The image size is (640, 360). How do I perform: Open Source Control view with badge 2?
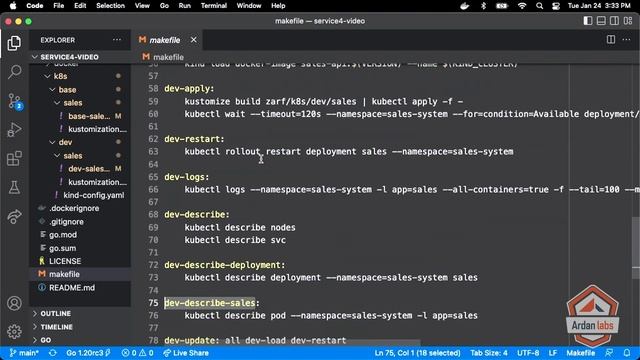(14, 101)
